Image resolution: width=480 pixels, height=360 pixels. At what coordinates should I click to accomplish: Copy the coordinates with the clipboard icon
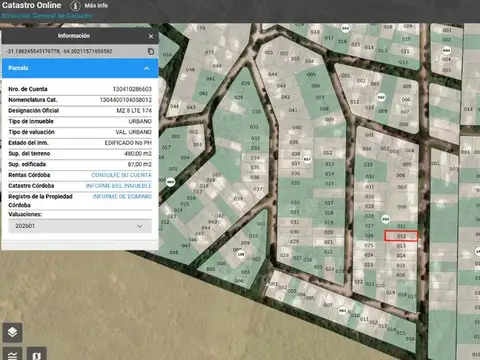click(x=151, y=51)
